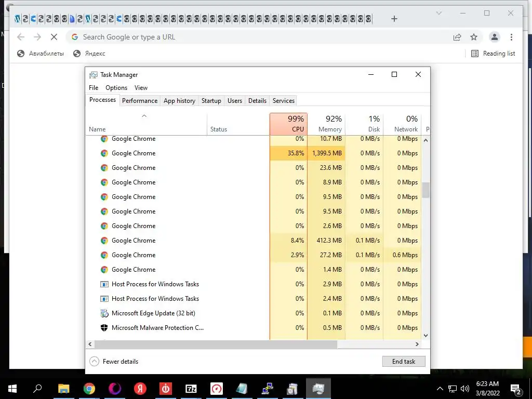This screenshot has width=532, height=399.
Task: Switch to the Performance tab
Action: (140, 101)
